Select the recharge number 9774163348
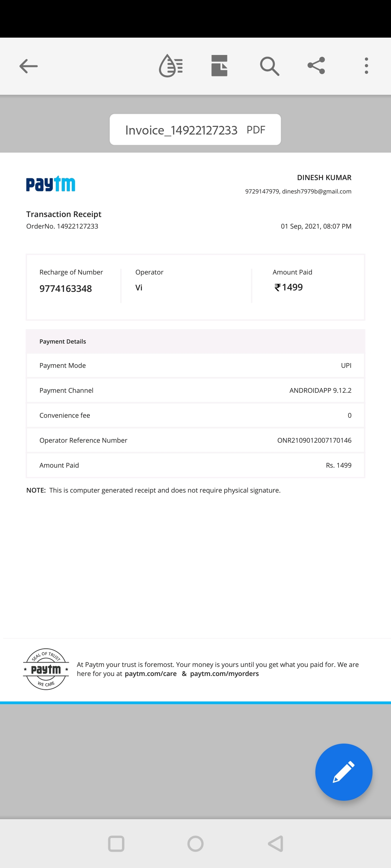 click(x=66, y=289)
